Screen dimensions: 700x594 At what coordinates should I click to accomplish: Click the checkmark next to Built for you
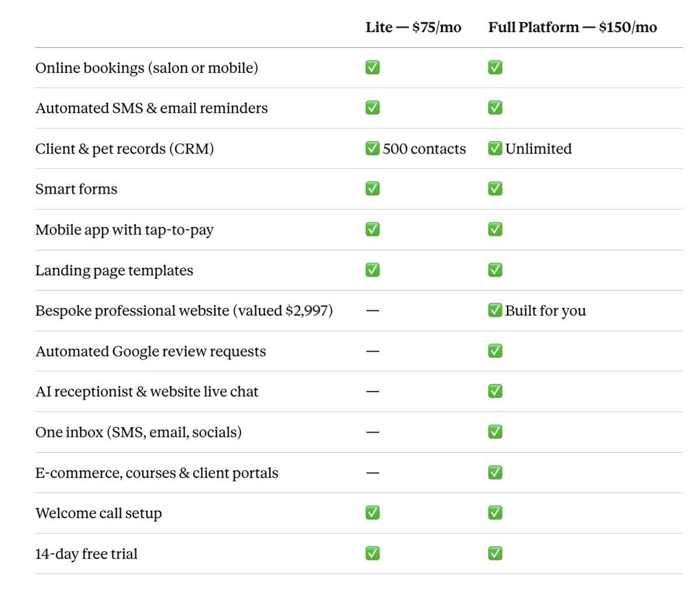(495, 310)
